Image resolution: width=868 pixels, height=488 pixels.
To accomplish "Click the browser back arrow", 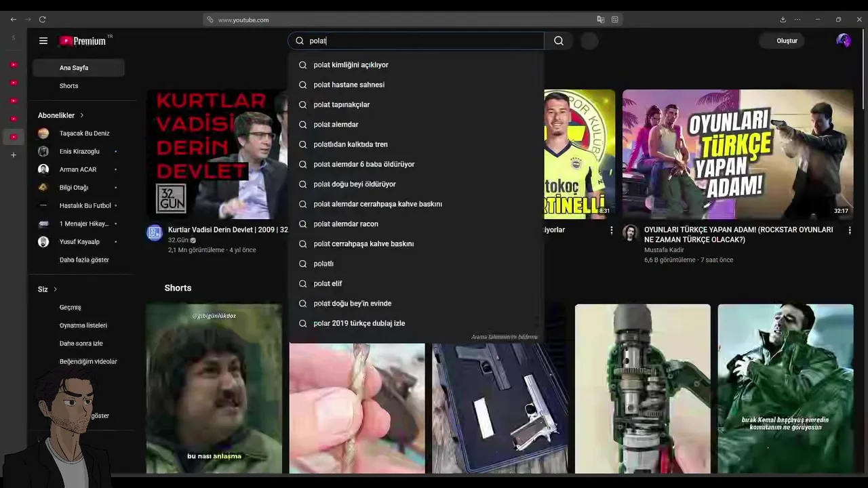I will point(14,20).
